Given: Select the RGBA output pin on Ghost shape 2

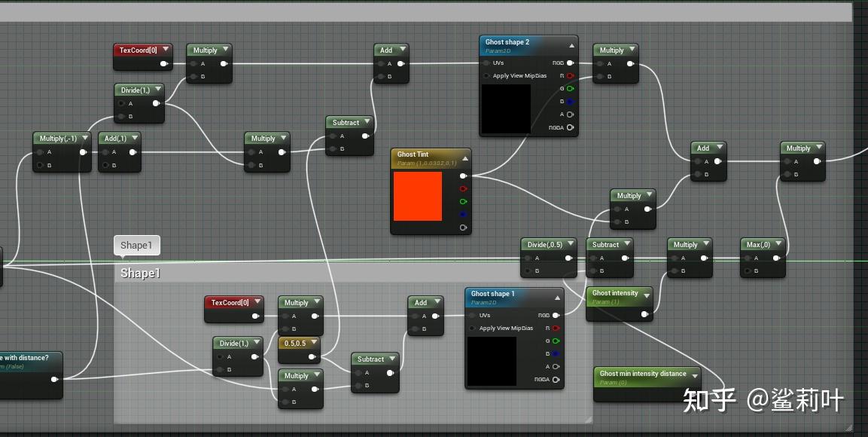Looking at the screenshot, I should click(570, 128).
